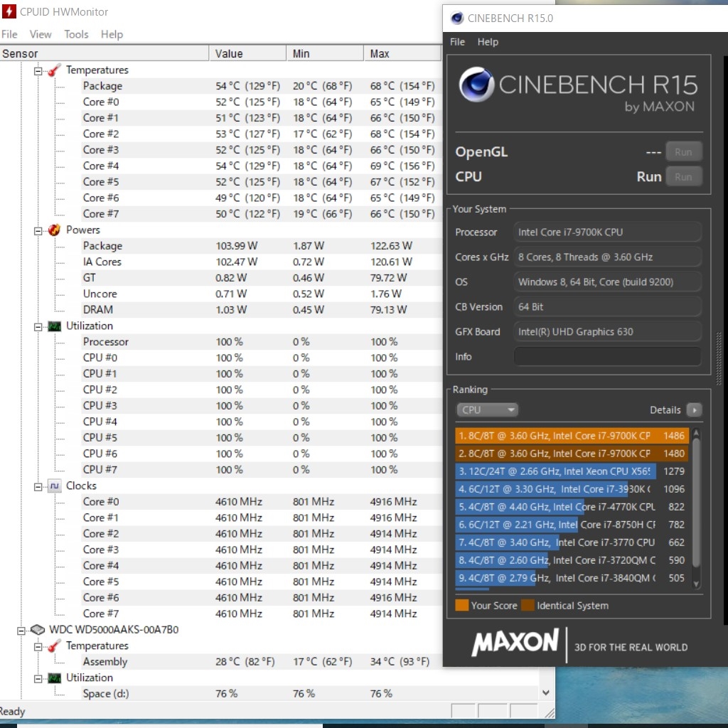Select the i7-3930K ranking entry 1096
The width and height of the screenshot is (728, 728).
pyautogui.click(x=572, y=489)
